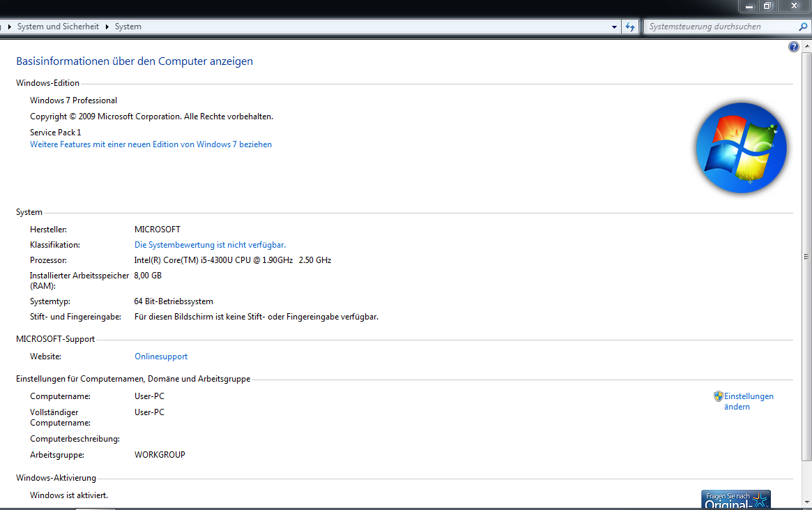Click the shield icon beside Einstellungen ändern
The height and width of the screenshot is (510, 812).
[719, 396]
